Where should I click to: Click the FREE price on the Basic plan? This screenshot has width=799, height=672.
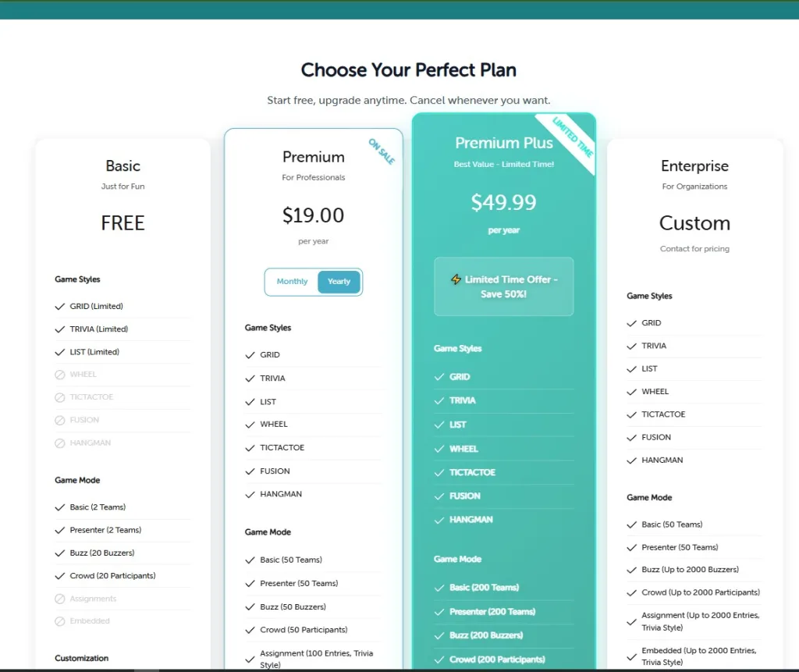pos(123,223)
